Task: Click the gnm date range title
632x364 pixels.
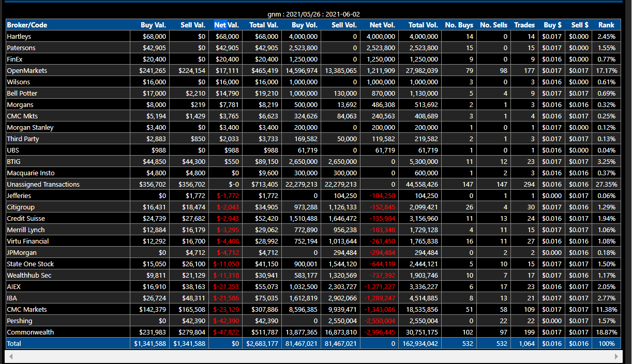Action: pyautogui.click(x=314, y=14)
